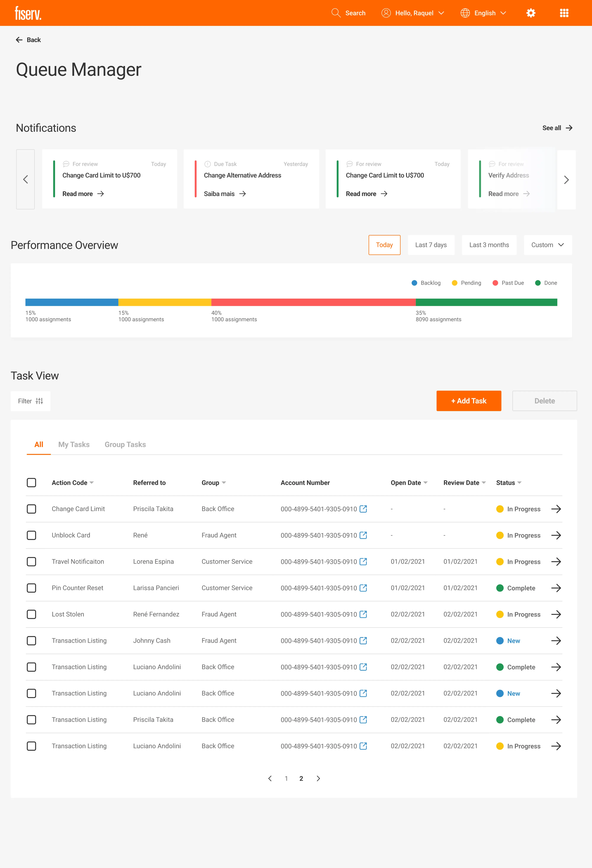Select all tasks with header checkbox
This screenshot has width=592, height=868.
pos(31,483)
